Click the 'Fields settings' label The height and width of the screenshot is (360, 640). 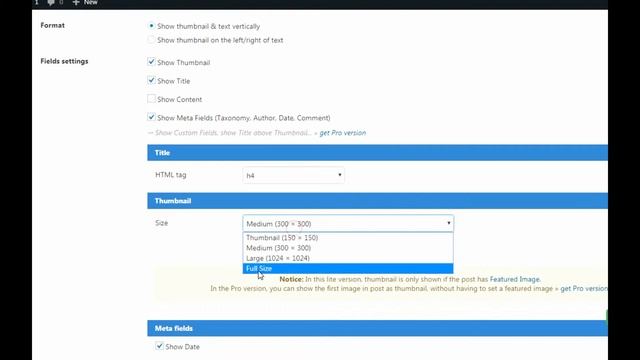64,61
